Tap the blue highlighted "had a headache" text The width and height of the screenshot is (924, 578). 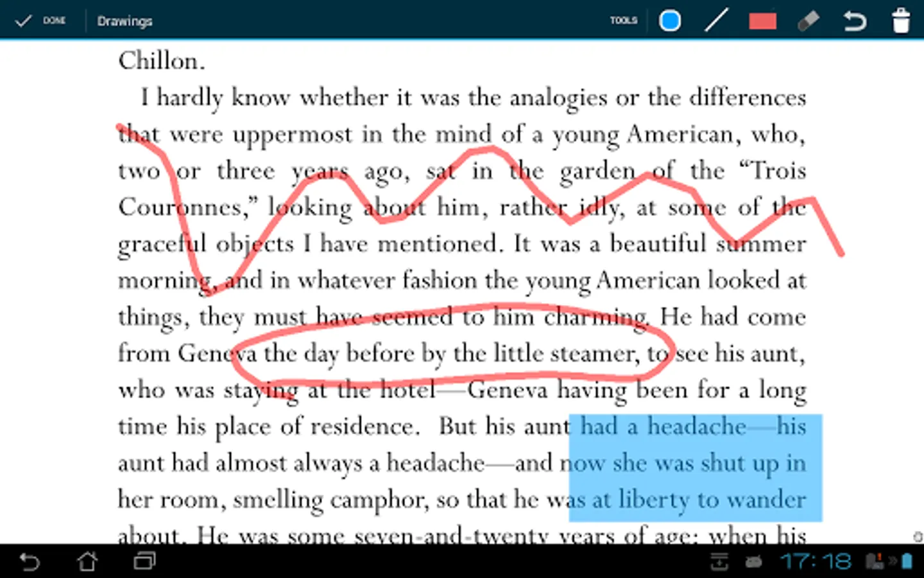point(663,426)
